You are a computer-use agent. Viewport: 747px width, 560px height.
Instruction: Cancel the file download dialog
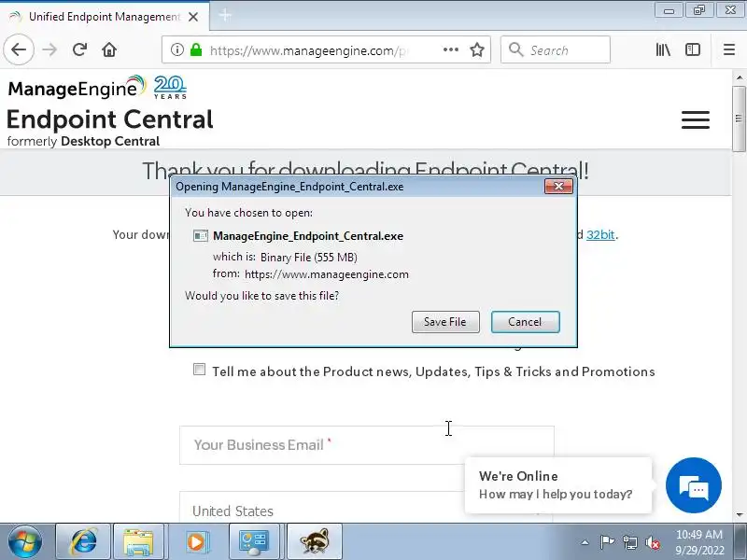click(525, 322)
